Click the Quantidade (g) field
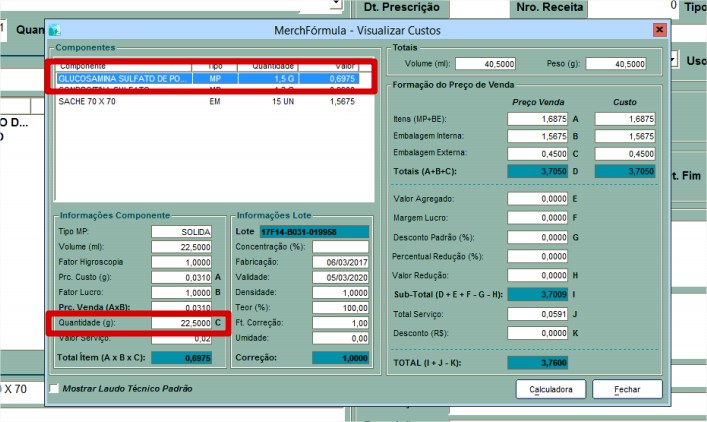This screenshot has width=707, height=422. (182, 323)
